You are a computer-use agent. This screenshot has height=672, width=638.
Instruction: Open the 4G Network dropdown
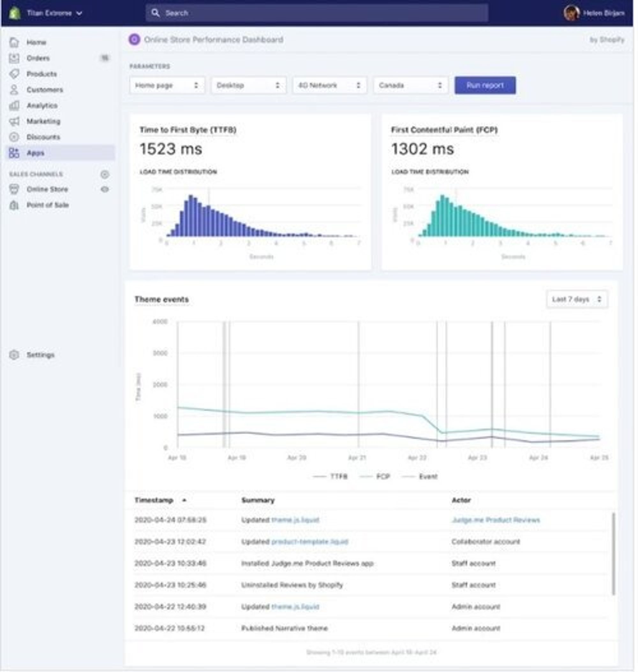[x=329, y=85]
